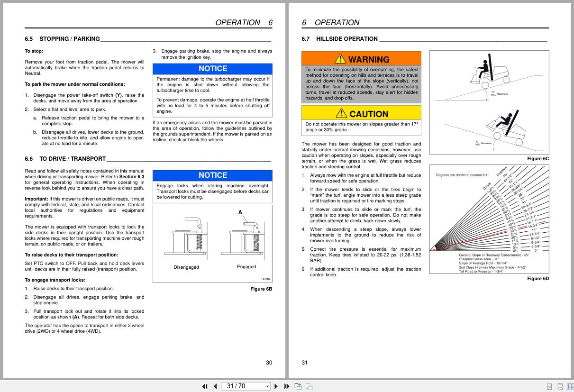Click 'Degrees are shown to nearest 1/4°' note
The image size is (574, 392).
462,175
